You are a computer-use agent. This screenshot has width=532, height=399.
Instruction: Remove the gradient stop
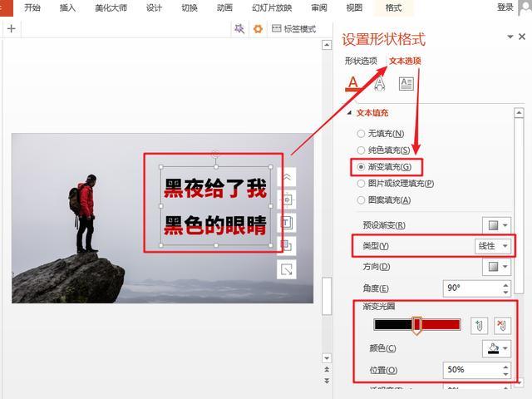coord(502,326)
